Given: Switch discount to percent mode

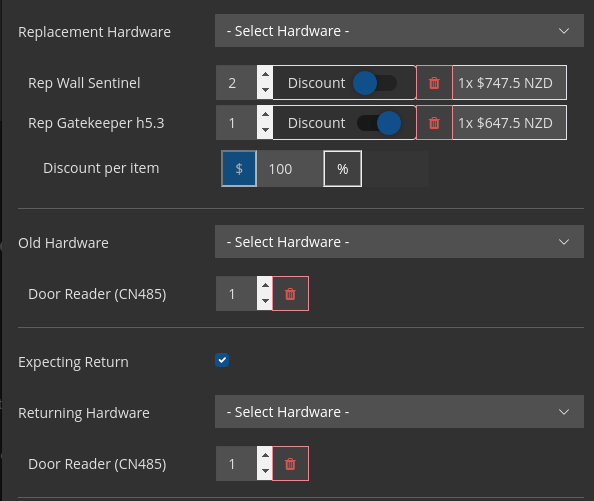Looking at the screenshot, I should [342, 169].
